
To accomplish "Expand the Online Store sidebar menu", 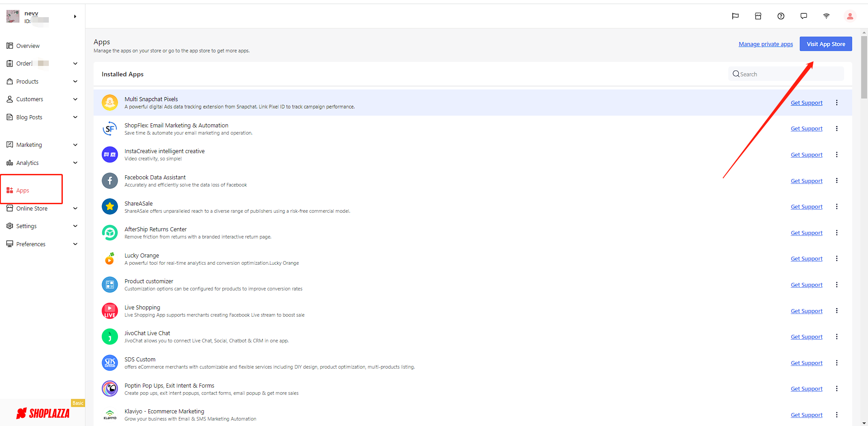I will pos(75,208).
